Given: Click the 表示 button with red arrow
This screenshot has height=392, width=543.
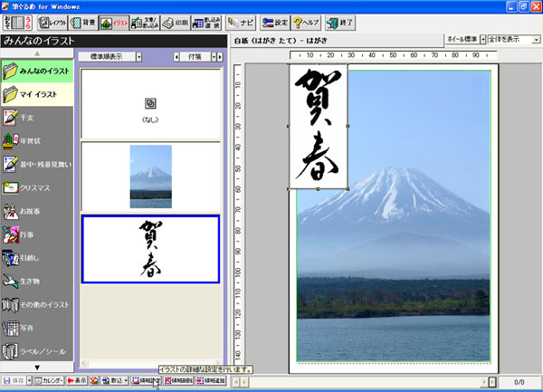Looking at the screenshot, I should pyautogui.click(x=77, y=380).
